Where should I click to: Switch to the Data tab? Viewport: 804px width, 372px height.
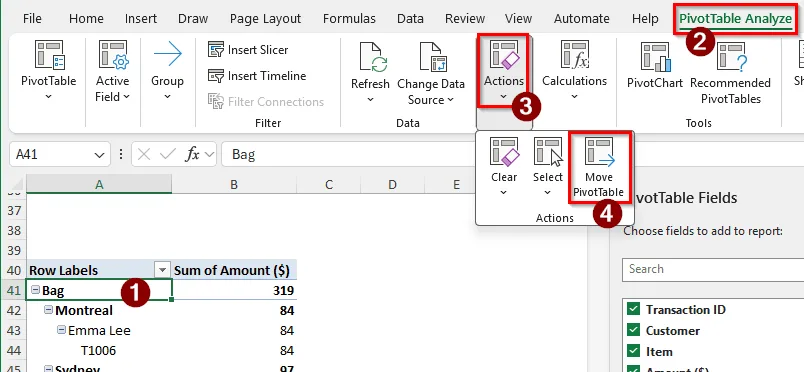point(410,19)
